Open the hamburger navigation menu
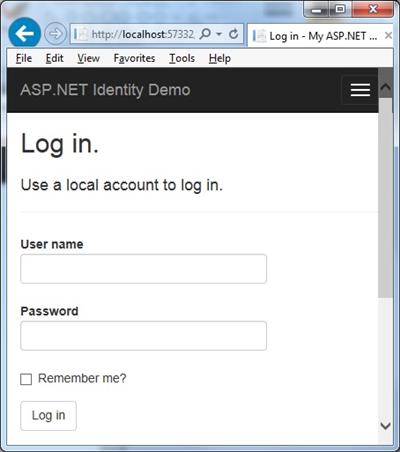This screenshot has height=452, width=400. point(360,90)
